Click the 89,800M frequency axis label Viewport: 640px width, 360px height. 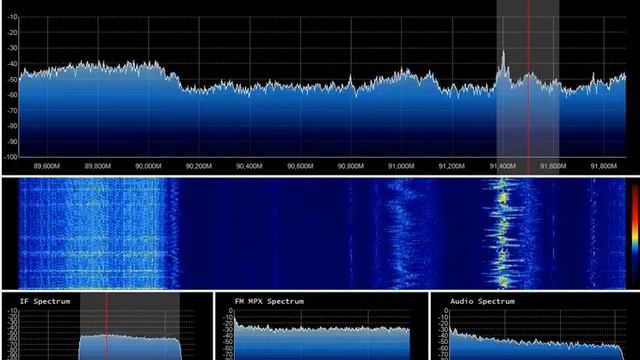coord(98,166)
